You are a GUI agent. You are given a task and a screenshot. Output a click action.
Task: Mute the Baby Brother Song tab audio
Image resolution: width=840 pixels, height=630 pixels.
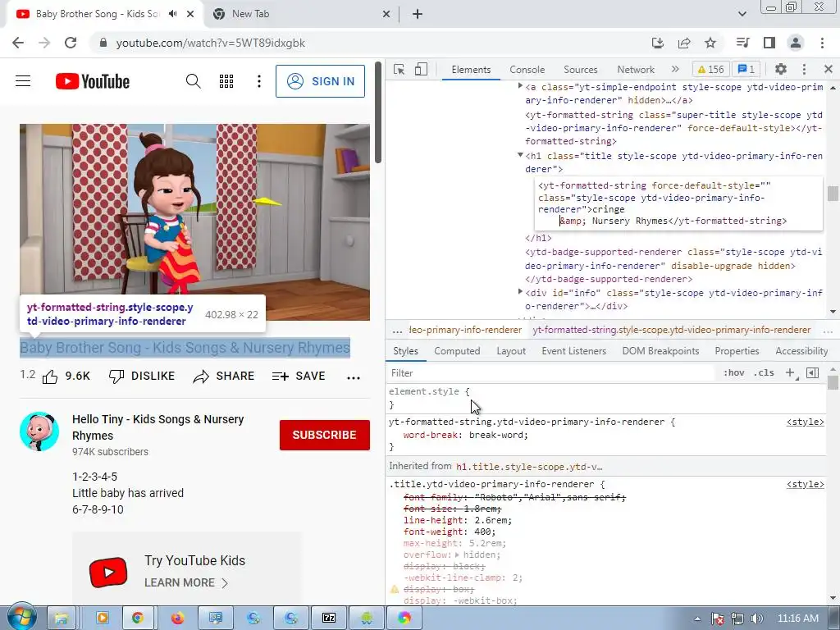[172, 14]
